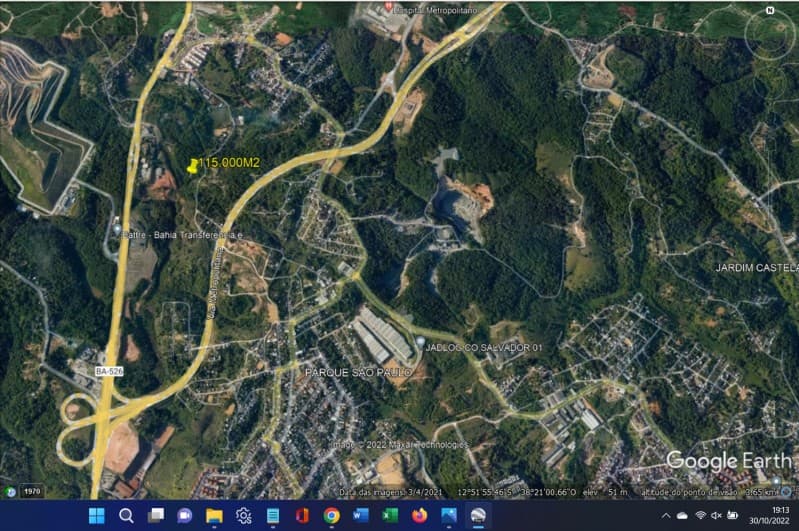Open Microsoft Excel from the taskbar
Viewport: 799px width, 531px height.
pyautogui.click(x=390, y=516)
